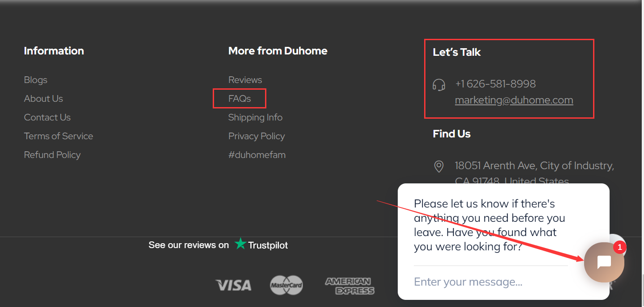The image size is (644, 307).
Task: View the Terms of Service
Action: [59, 136]
